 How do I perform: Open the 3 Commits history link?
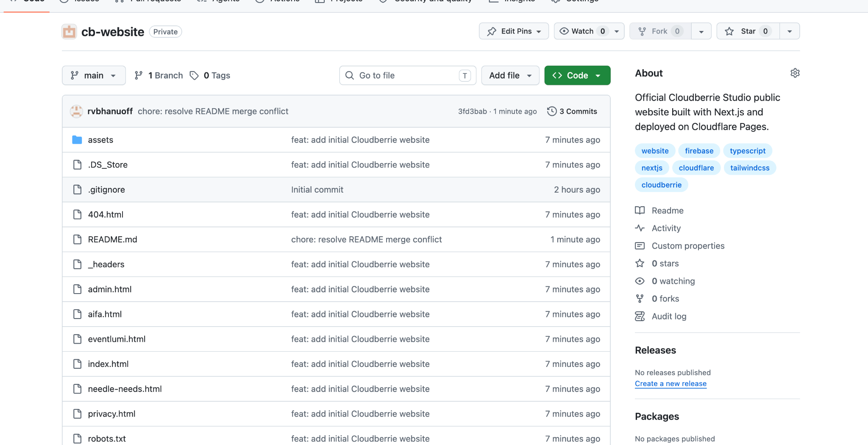[572, 111]
